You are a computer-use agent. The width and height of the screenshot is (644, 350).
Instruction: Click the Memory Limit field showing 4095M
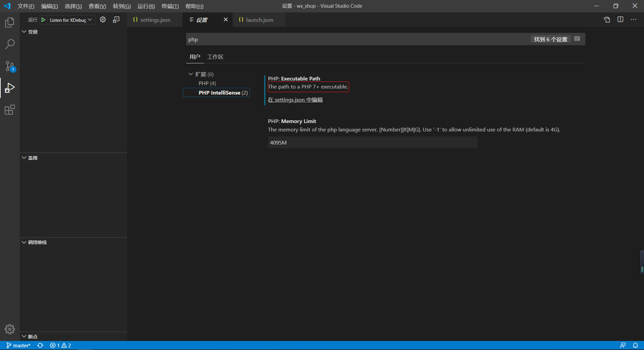373,142
